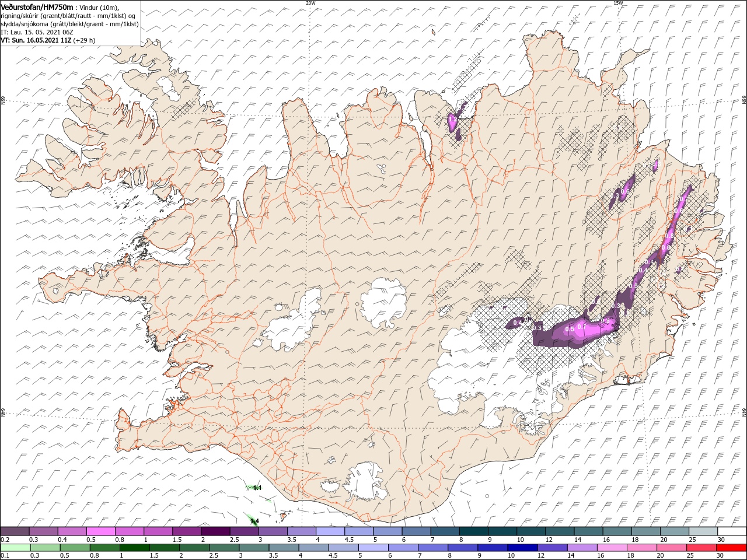
Task: Click the round Hofsjökull glacier in central Iceland
Action: click(x=384, y=302)
